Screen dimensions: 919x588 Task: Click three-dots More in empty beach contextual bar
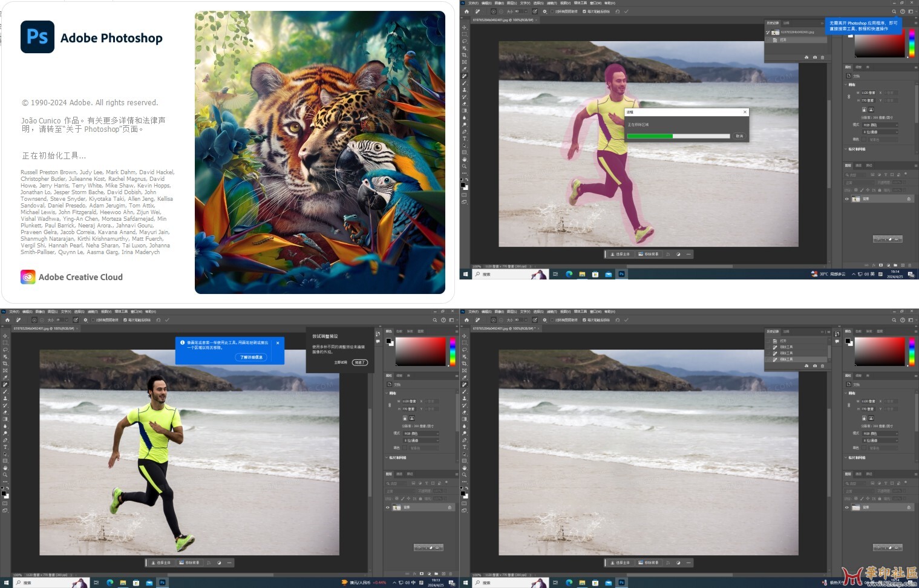tap(688, 563)
